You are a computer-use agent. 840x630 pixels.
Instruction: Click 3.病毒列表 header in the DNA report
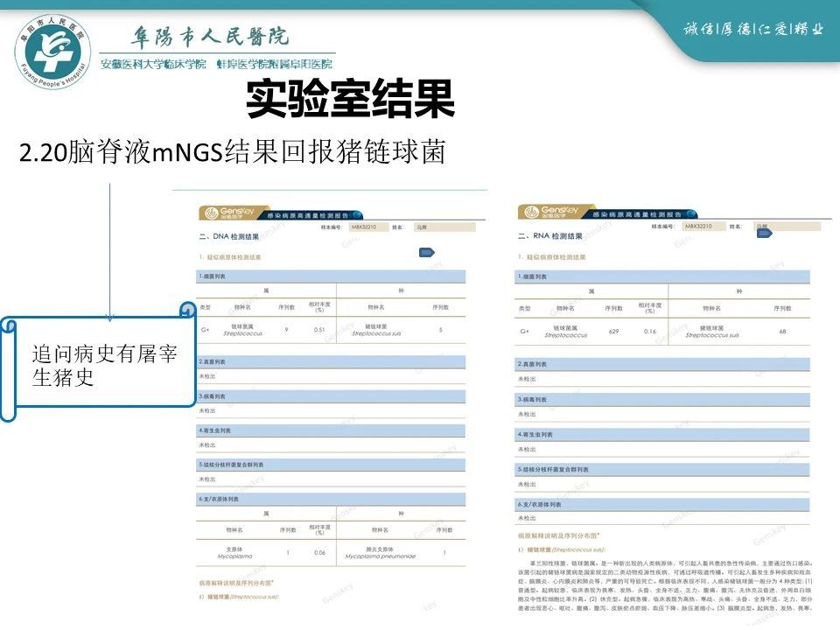click(331, 396)
